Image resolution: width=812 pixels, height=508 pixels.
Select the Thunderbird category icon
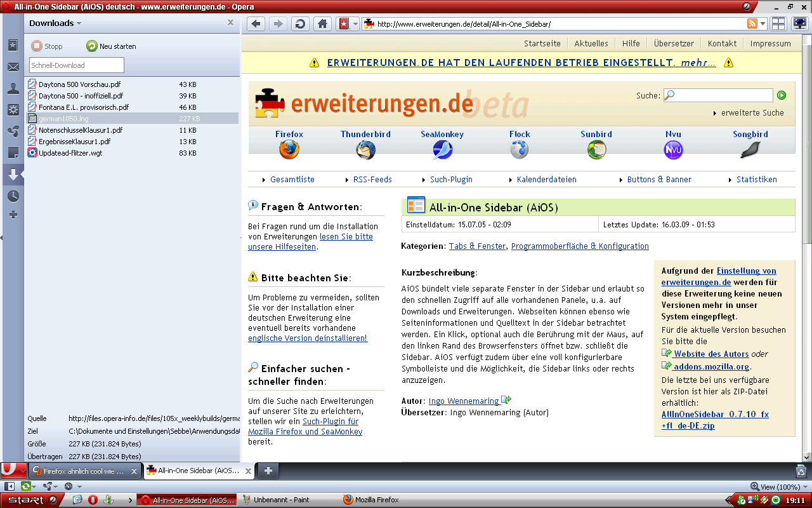tap(366, 150)
